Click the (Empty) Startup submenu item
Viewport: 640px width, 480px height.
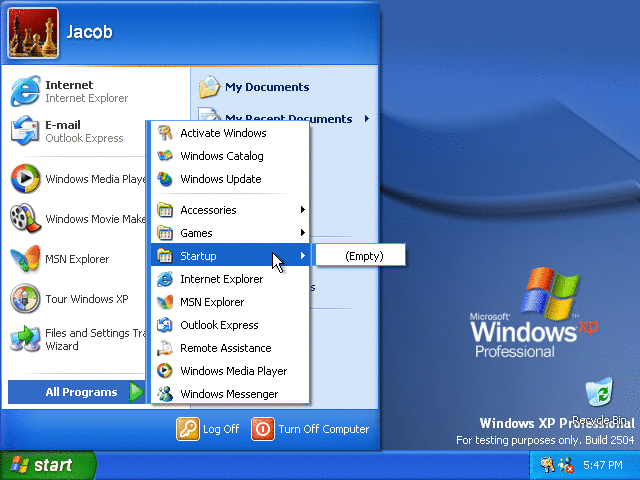tap(361, 256)
